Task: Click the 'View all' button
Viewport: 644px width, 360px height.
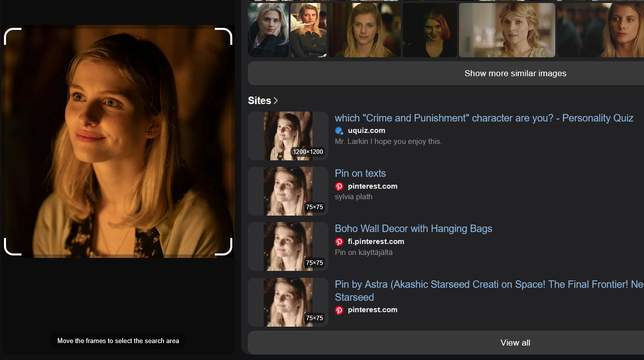Action: pyautogui.click(x=515, y=343)
